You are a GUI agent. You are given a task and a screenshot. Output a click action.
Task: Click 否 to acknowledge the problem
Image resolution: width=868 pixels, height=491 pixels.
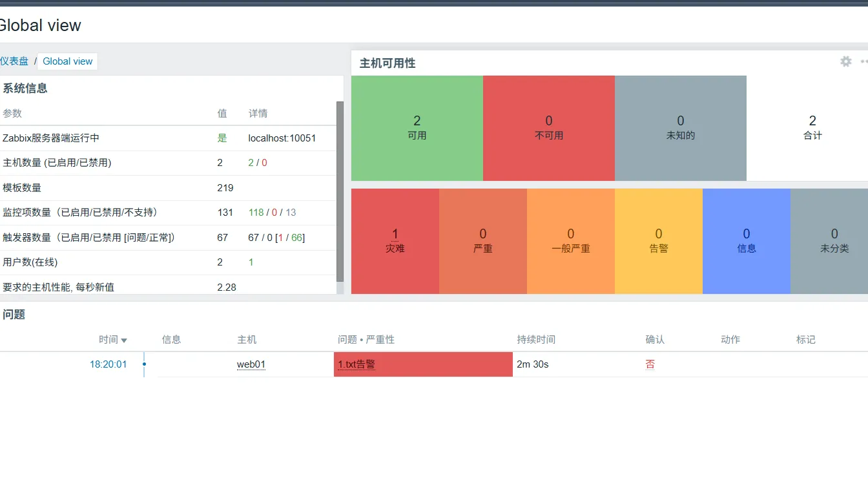click(x=650, y=364)
